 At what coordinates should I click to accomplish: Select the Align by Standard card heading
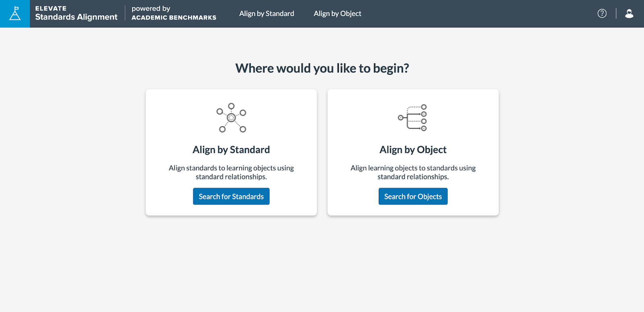click(231, 150)
